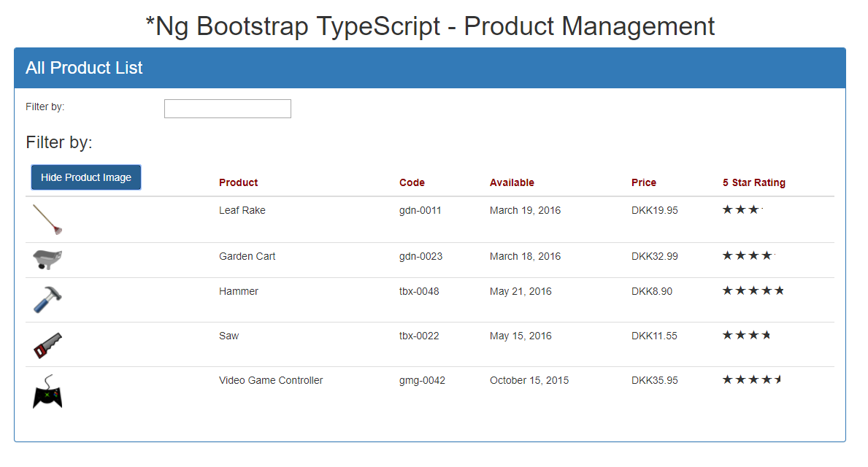Image resolution: width=868 pixels, height=467 pixels.
Task: Click the date October 15, 2015
Action: (x=529, y=380)
